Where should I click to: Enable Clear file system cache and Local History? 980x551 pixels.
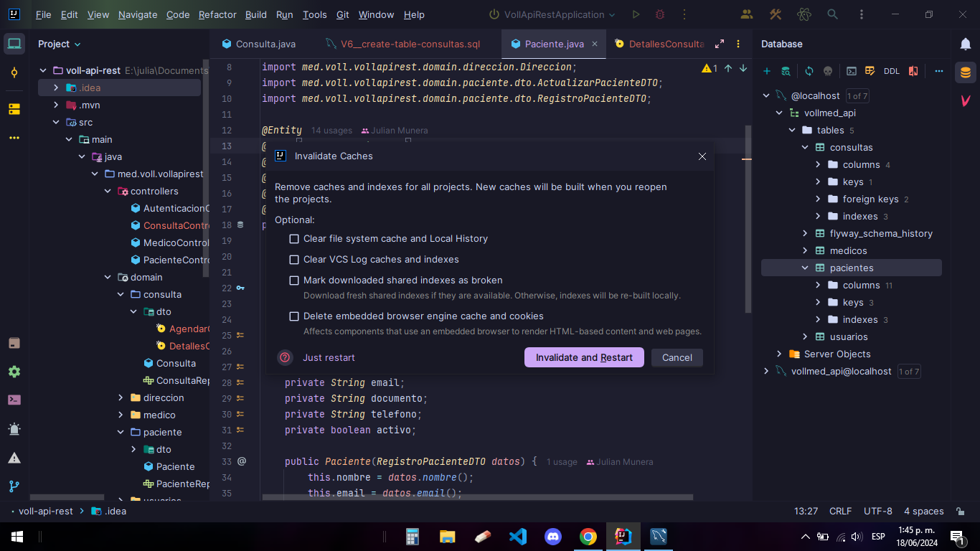tap(294, 239)
